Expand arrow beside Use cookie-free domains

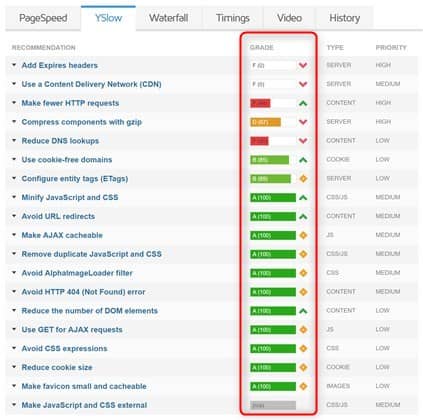click(x=14, y=159)
